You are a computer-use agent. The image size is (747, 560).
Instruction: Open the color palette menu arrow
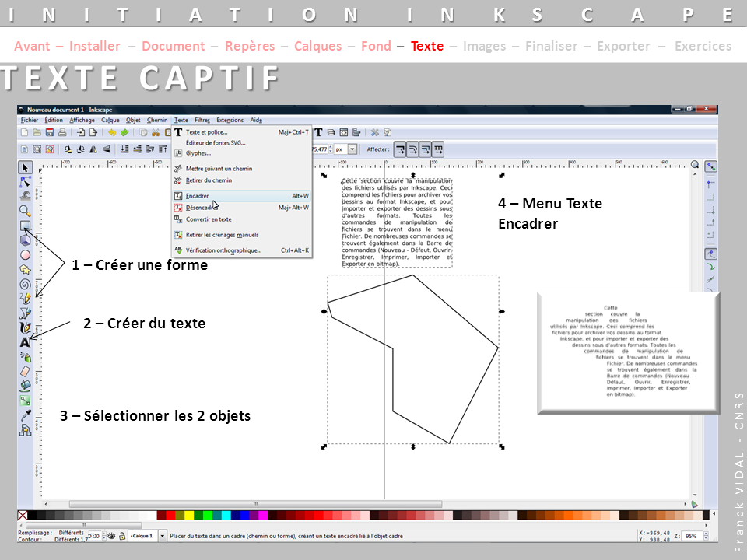point(714,515)
